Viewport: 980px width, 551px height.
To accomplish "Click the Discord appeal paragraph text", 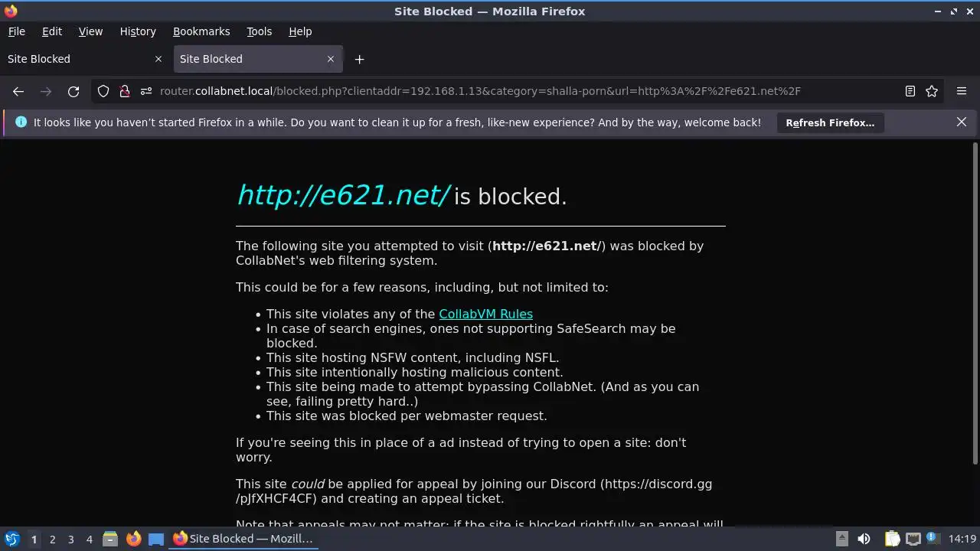I will point(474,491).
